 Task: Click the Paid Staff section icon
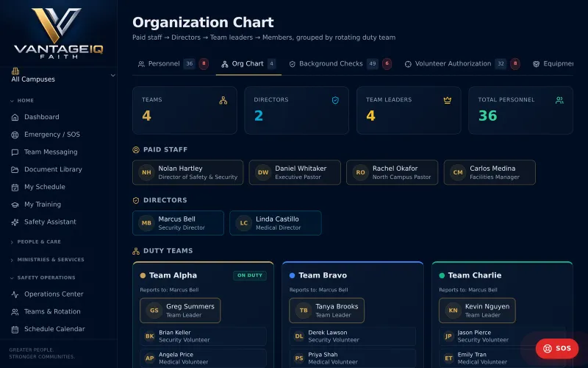(x=136, y=150)
